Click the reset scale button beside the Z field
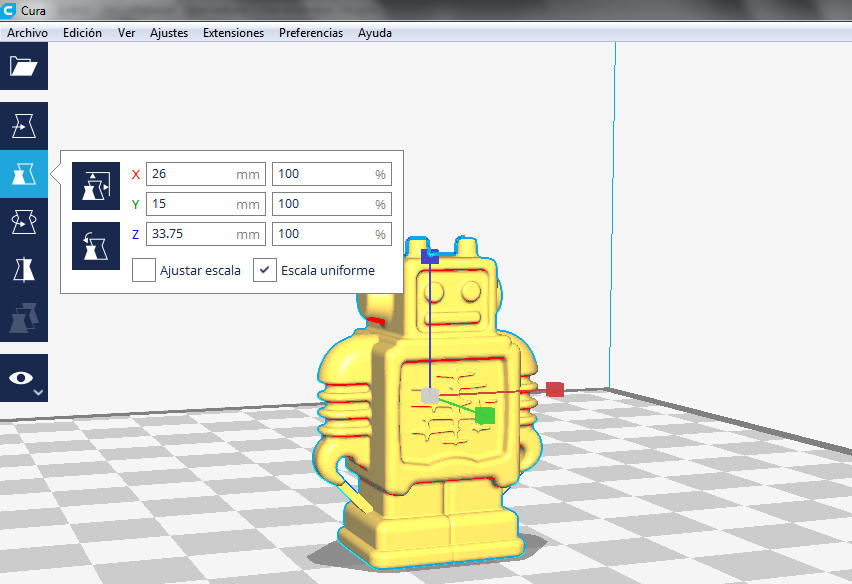The height and width of the screenshot is (584, 852). coord(97,245)
